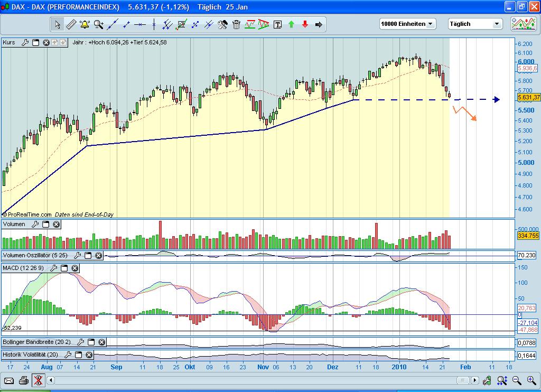Click the trash icon to delete drawings

tap(236, 24)
